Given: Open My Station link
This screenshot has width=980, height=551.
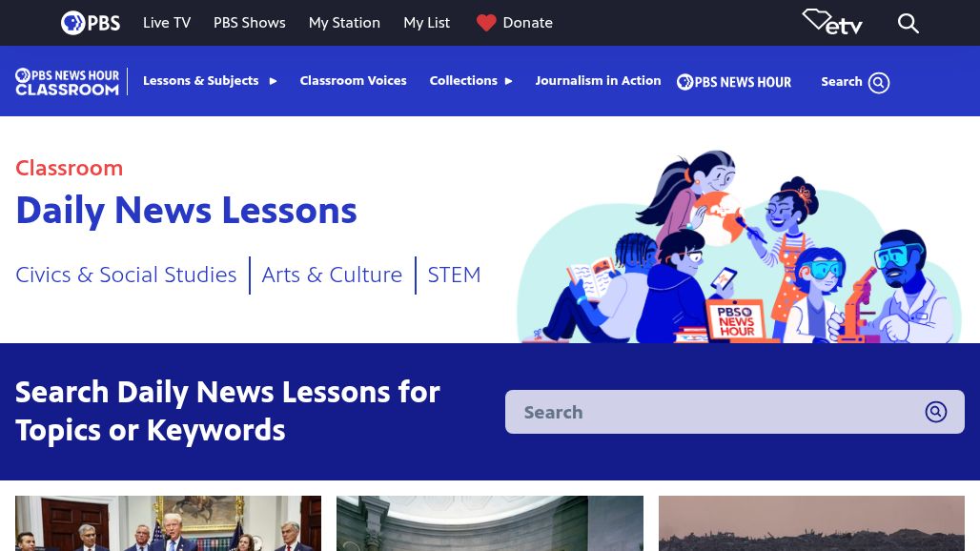Looking at the screenshot, I should coord(344,23).
